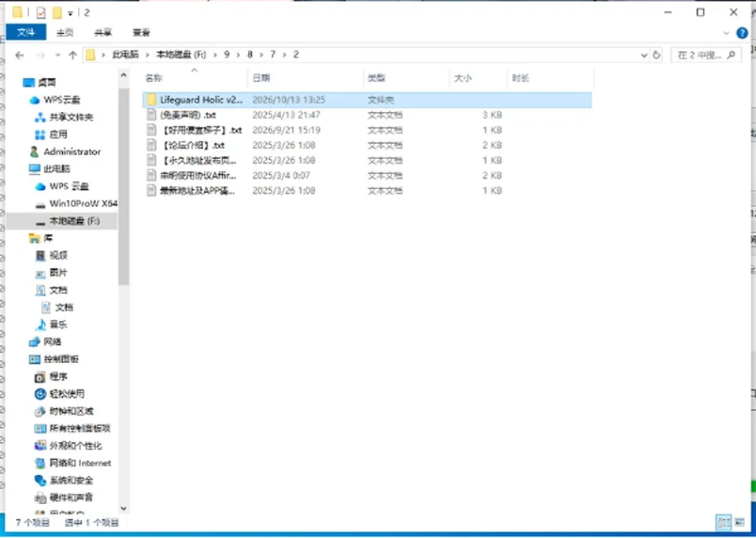This screenshot has height=538, width=756.
Task: Click the search box for folder 2
Action: pyautogui.click(x=699, y=55)
